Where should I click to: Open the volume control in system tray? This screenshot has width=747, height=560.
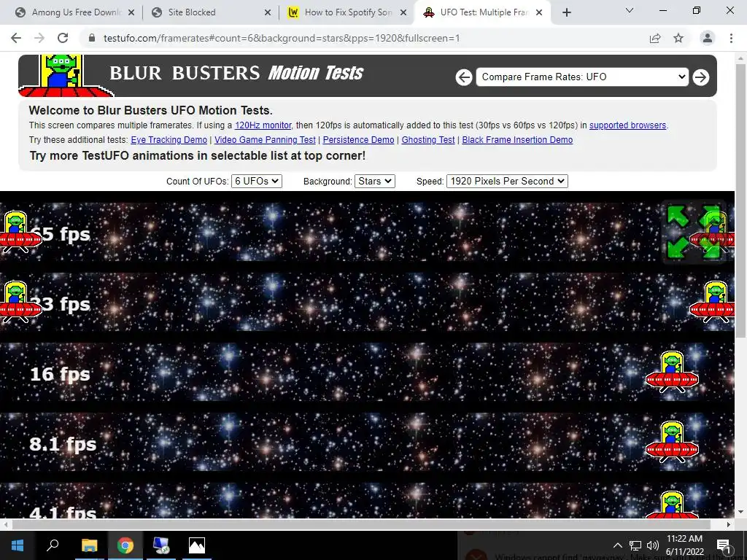click(653, 545)
